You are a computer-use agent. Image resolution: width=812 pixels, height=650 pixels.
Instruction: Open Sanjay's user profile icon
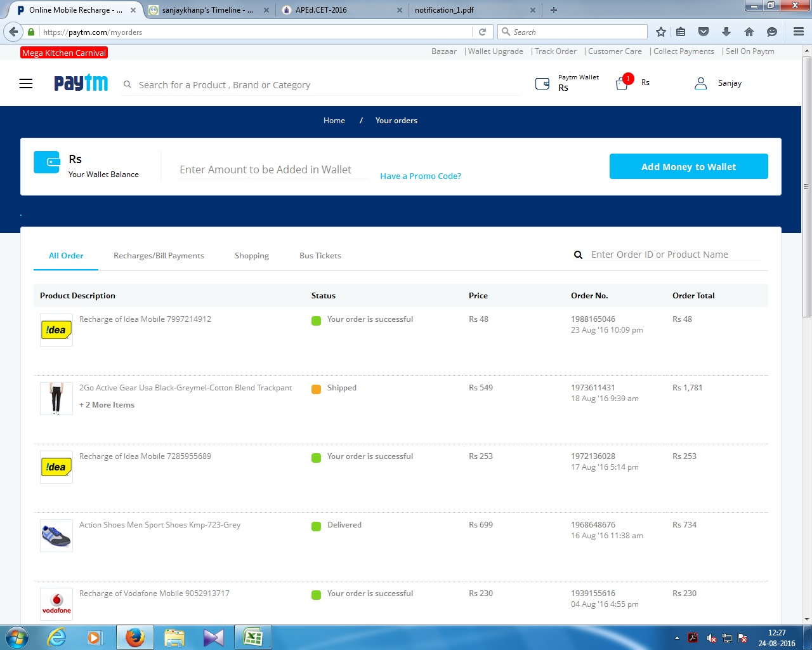[x=700, y=83]
